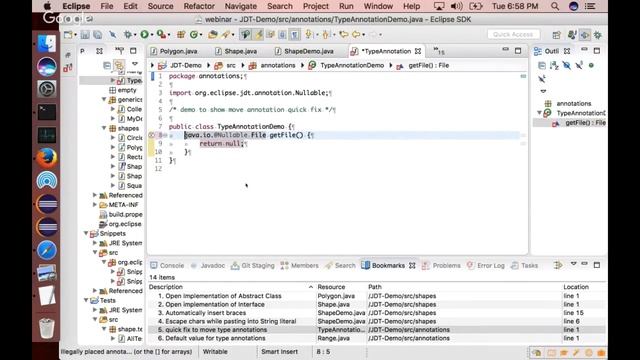The width and height of the screenshot is (640, 360).
Task: Open Firefox from the Dock
Action: (x=47, y=158)
